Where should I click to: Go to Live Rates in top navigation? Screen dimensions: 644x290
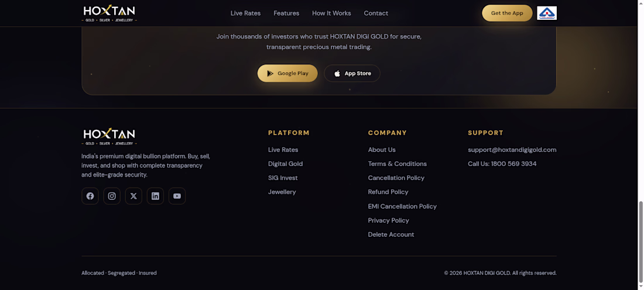coord(246,13)
